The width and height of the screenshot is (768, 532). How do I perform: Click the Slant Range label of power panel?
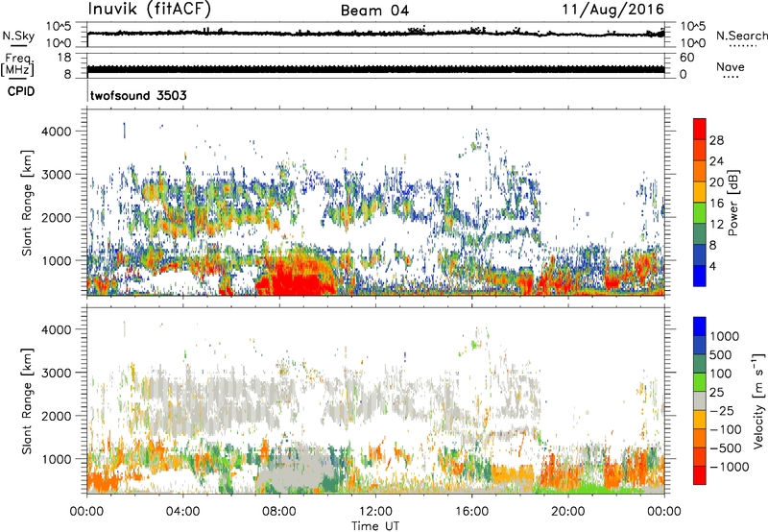(x=27, y=203)
